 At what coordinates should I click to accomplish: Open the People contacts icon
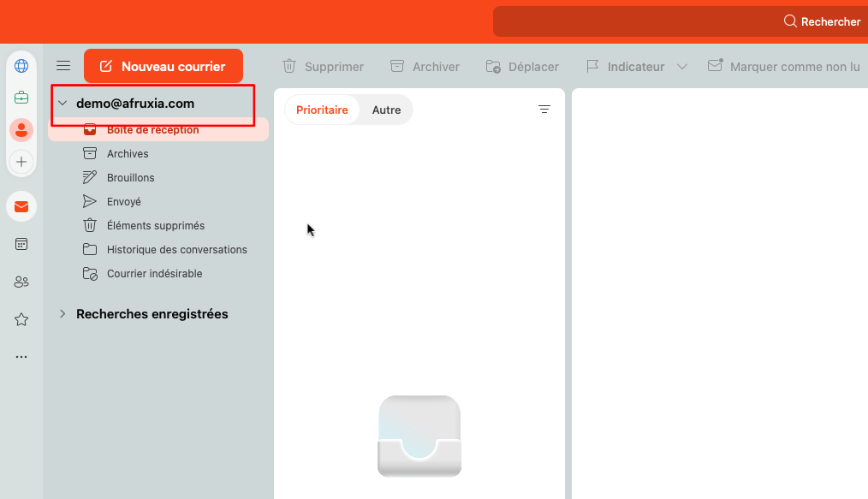point(21,282)
